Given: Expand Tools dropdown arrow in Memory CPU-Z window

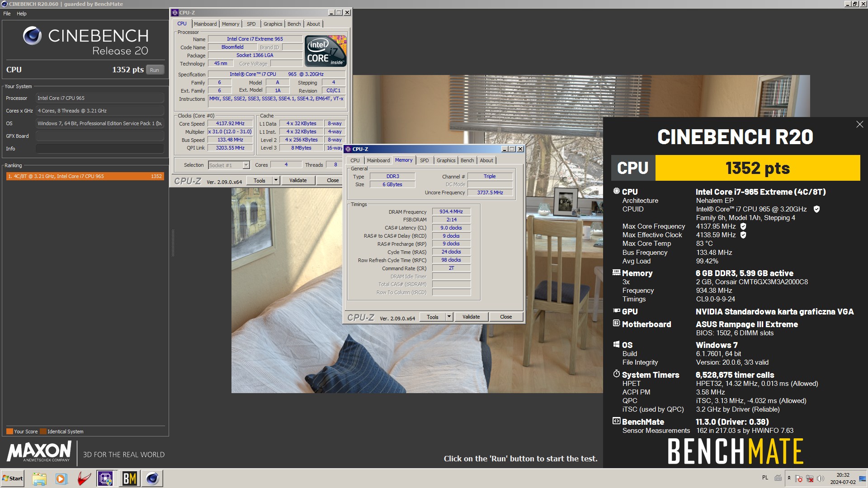Looking at the screenshot, I should pyautogui.click(x=449, y=317).
